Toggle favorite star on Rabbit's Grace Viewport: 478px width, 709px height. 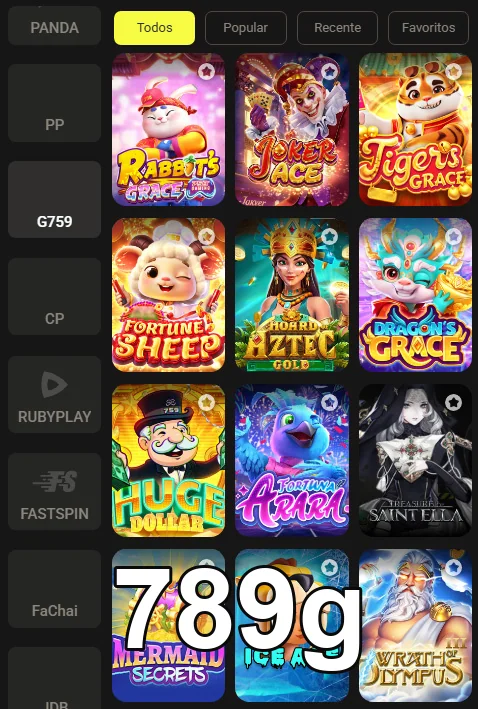(x=207, y=71)
